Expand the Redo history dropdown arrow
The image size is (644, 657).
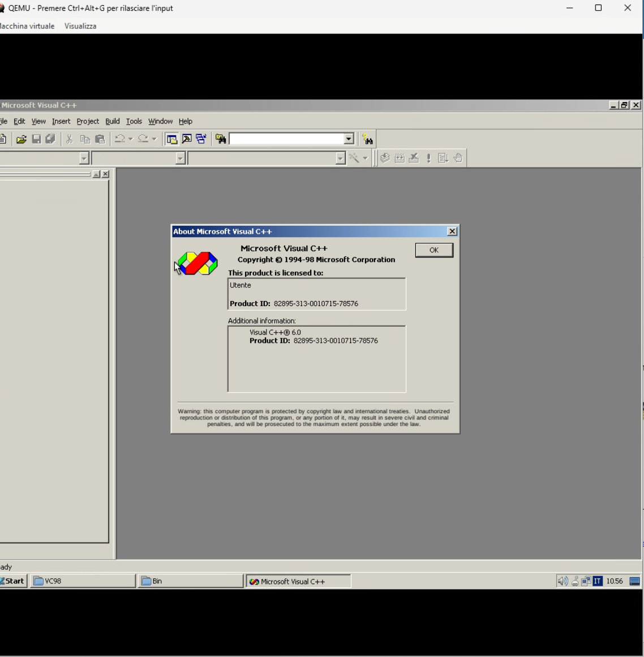[154, 139]
